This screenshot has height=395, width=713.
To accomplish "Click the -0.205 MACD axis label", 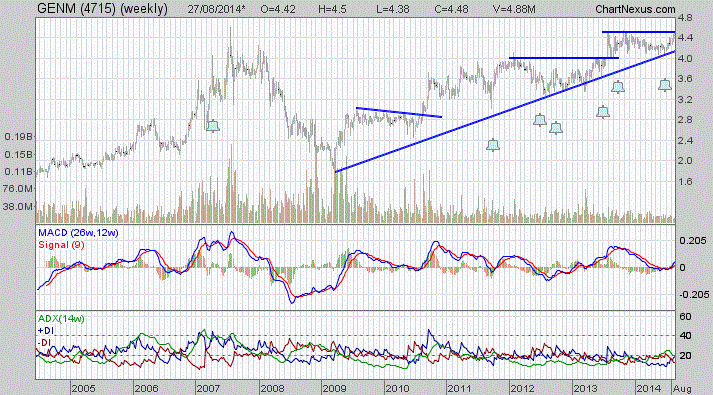I will (694, 295).
